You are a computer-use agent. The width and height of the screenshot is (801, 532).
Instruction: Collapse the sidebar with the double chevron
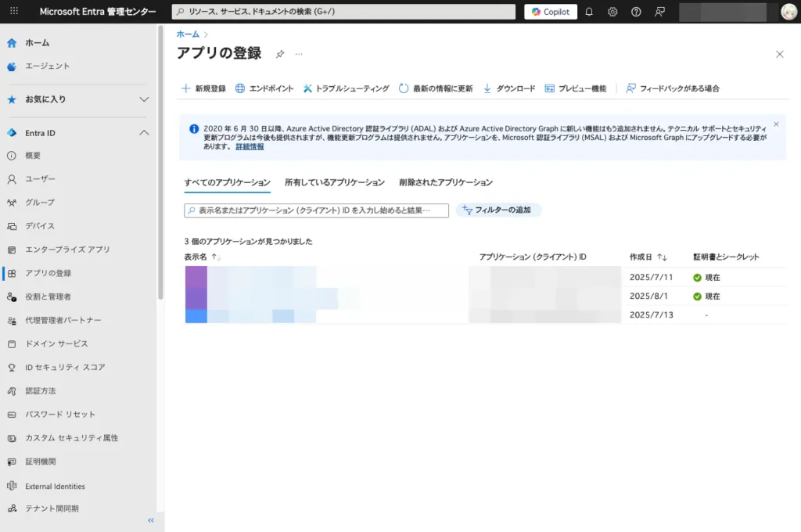click(x=151, y=520)
